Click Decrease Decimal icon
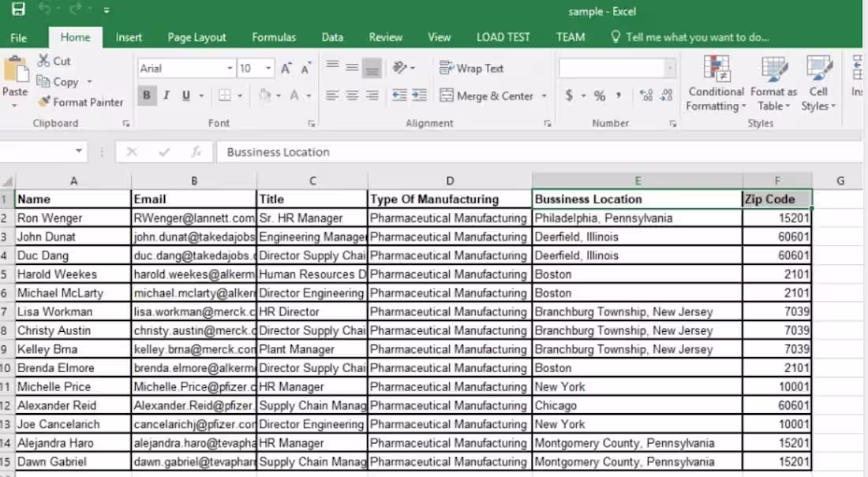The width and height of the screenshot is (868, 477). point(666,95)
